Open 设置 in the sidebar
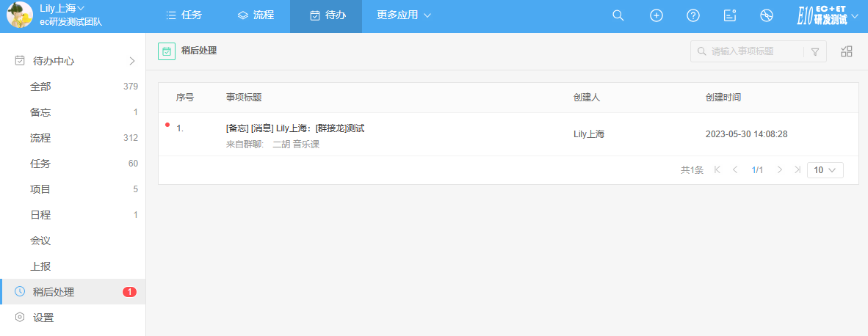The image size is (868, 336). tap(43, 318)
